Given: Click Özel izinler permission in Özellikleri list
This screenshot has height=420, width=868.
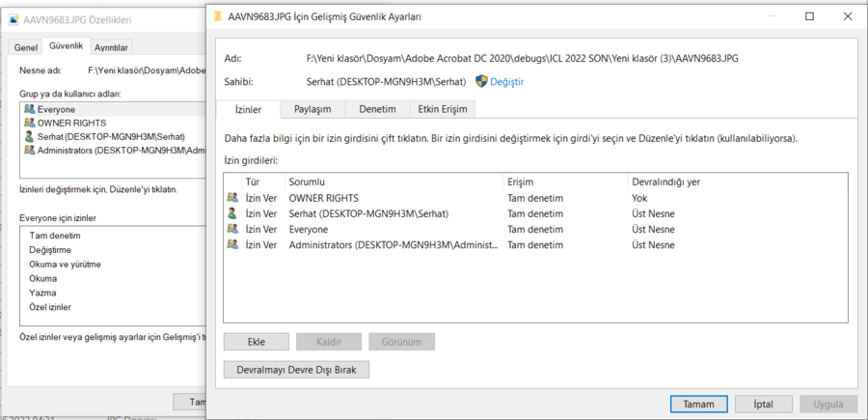Looking at the screenshot, I should 50,307.
